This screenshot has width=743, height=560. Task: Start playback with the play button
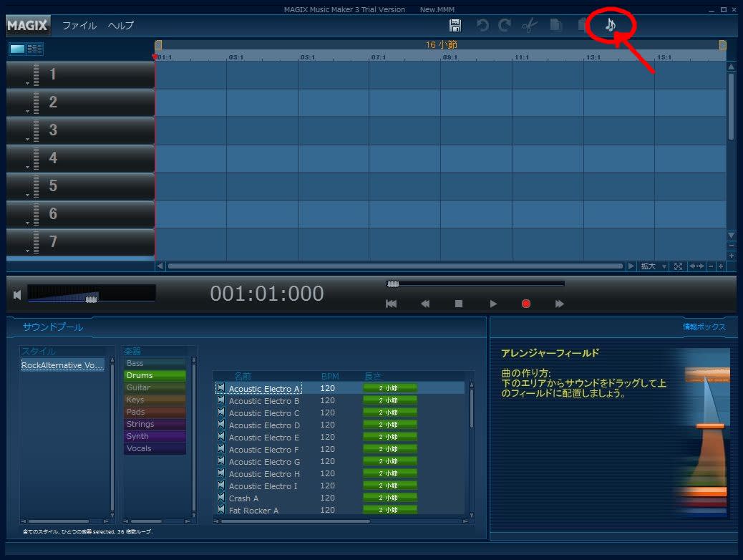(x=492, y=304)
